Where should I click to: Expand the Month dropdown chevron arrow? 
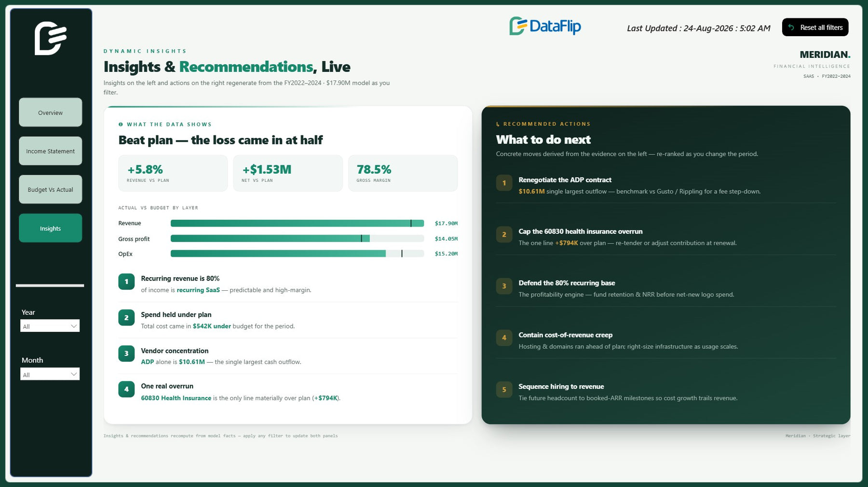(74, 374)
